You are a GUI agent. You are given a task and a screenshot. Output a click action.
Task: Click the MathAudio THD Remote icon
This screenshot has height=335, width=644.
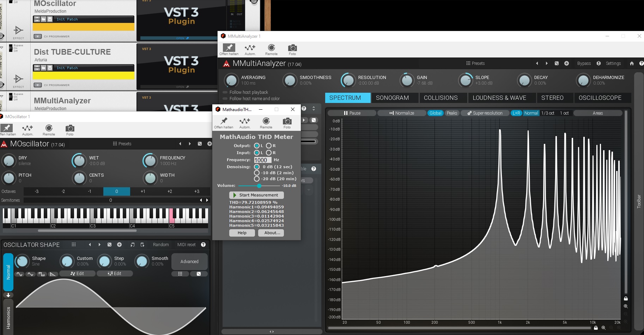click(266, 121)
